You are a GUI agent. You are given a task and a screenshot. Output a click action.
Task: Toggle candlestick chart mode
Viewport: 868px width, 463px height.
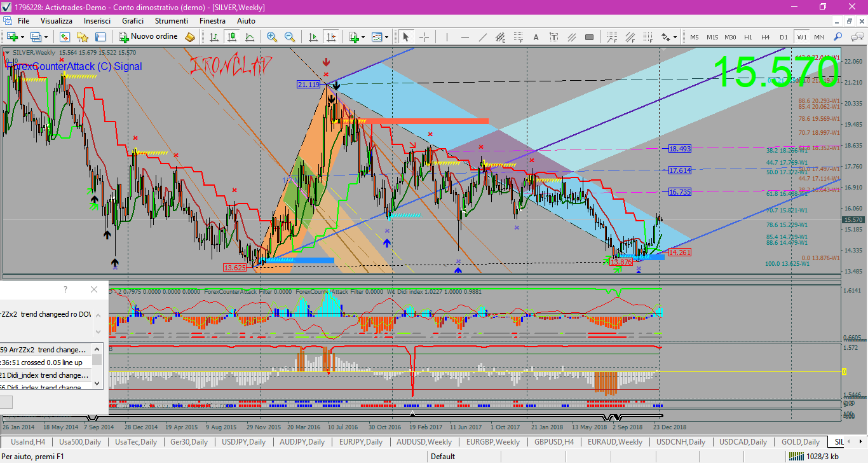coord(232,37)
